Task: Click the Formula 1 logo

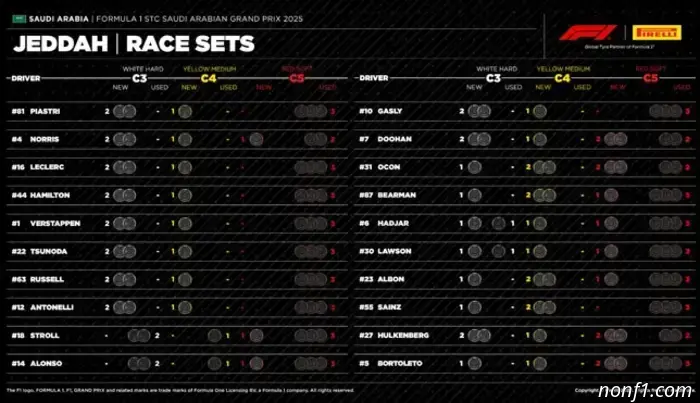Action: point(588,33)
